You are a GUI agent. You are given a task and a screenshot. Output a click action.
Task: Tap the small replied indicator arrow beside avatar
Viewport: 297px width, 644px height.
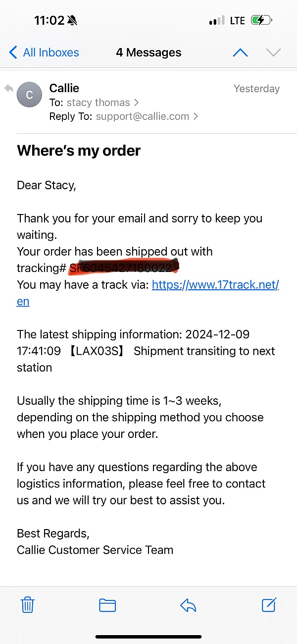point(8,89)
